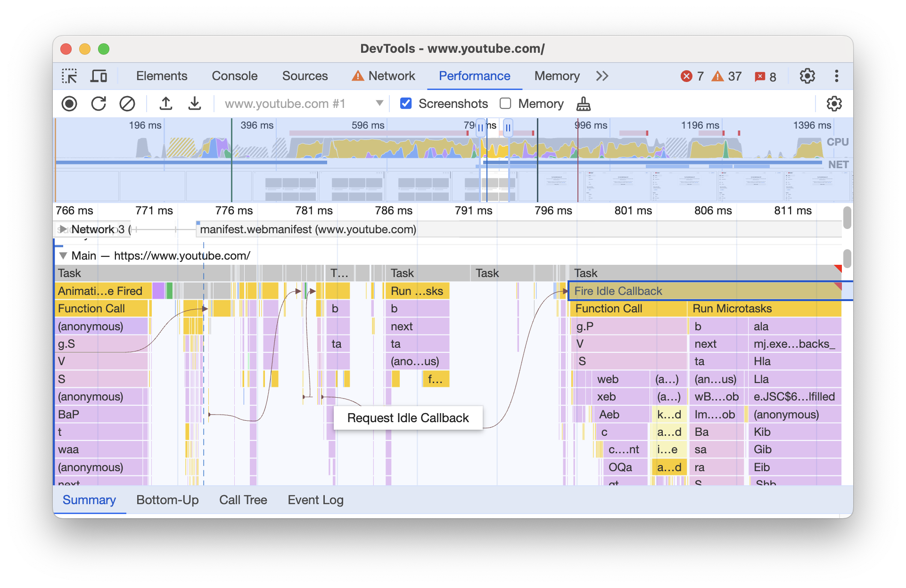
Task: Click the download profile button
Action: pyautogui.click(x=194, y=103)
